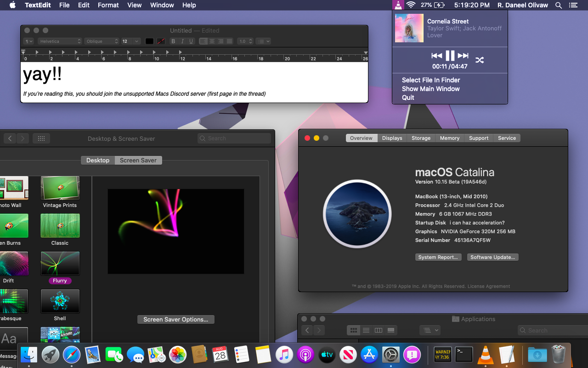588x368 pixels.
Task: Open Maps from the Dock
Action: (157, 354)
